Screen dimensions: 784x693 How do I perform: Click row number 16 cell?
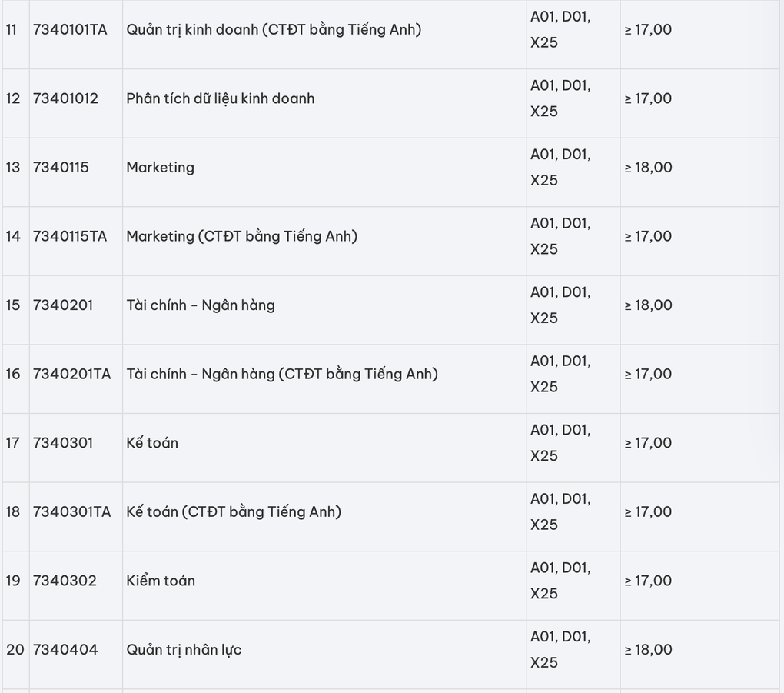point(16,379)
